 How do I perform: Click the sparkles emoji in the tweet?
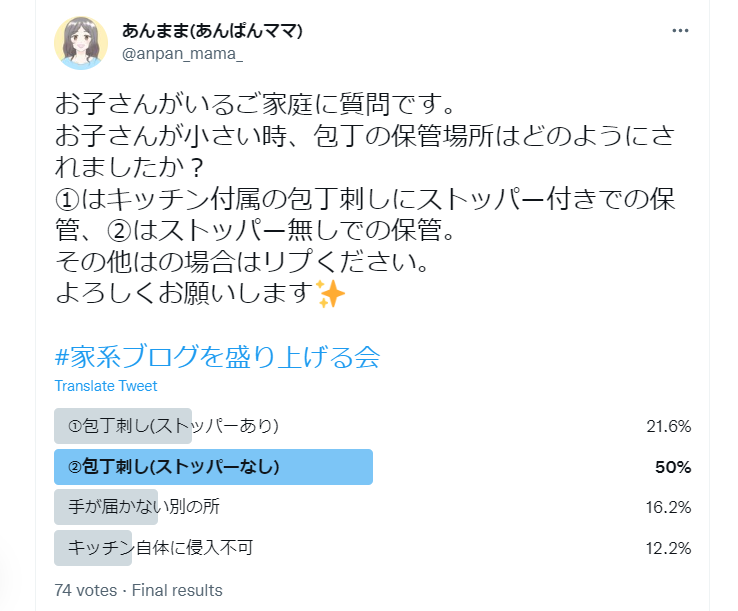[330, 293]
